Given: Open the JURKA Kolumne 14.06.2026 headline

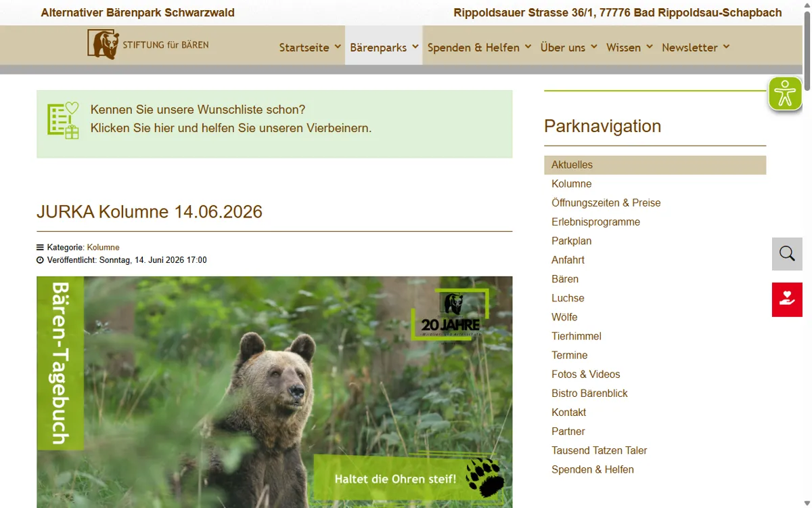Looking at the screenshot, I should 150,212.
